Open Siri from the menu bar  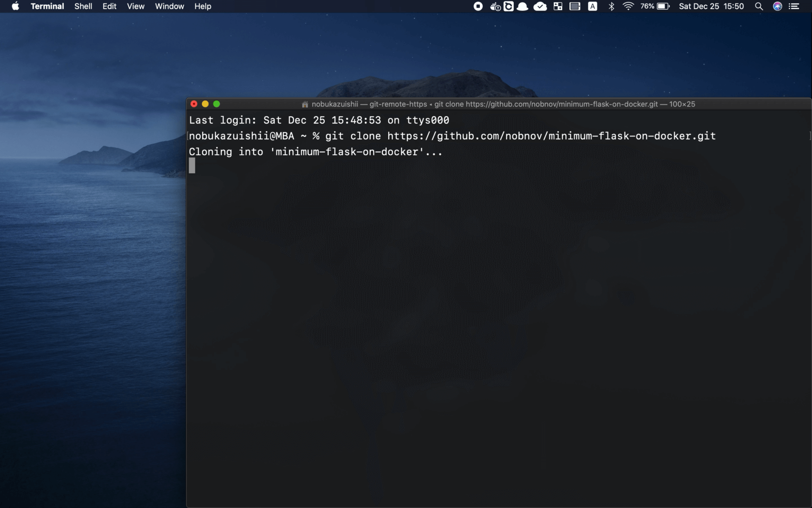(x=776, y=6)
